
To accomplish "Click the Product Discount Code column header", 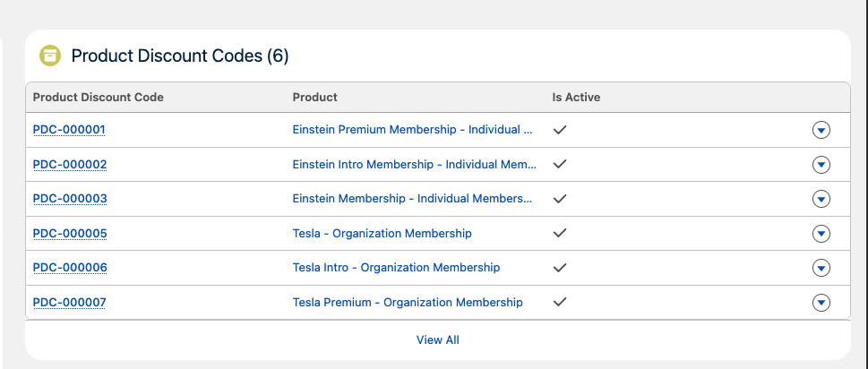I will pyautogui.click(x=98, y=98).
